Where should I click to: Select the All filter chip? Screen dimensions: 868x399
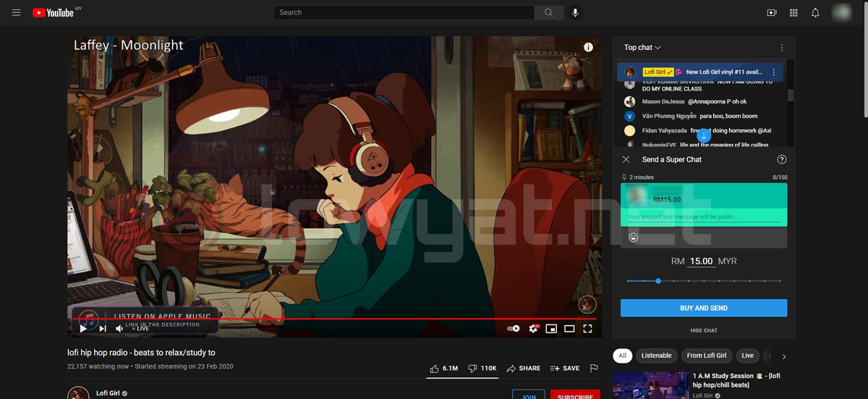point(622,356)
